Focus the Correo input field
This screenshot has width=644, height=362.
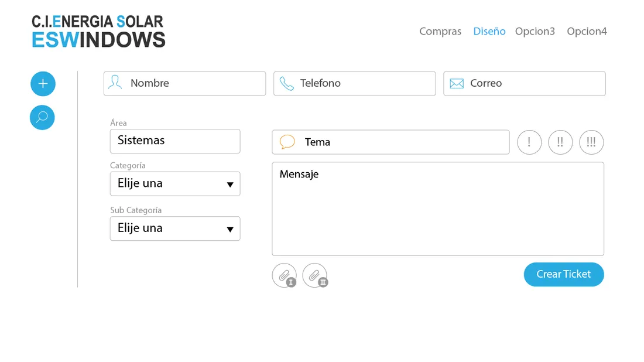pos(525,83)
